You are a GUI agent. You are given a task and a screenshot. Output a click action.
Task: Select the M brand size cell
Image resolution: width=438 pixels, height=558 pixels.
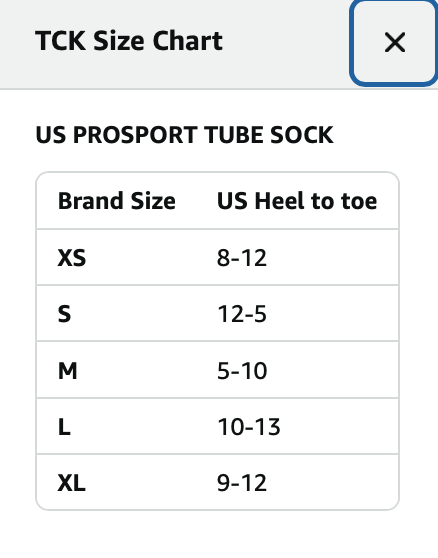[x=68, y=370]
